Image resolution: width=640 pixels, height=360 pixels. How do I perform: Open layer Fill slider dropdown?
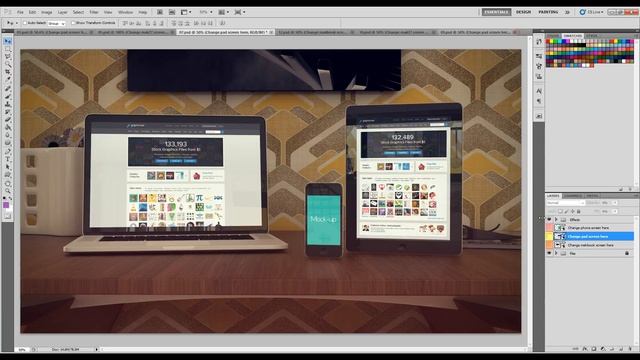[x=615, y=211]
